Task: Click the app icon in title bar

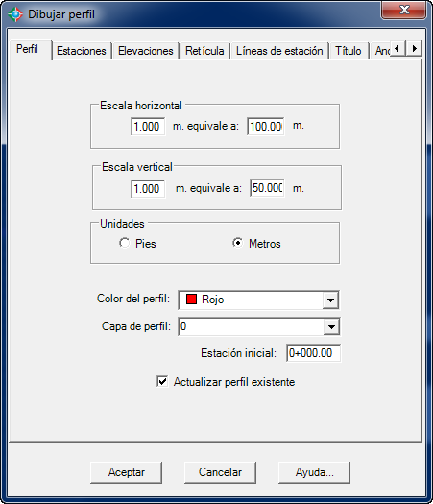Action: point(15,14)
